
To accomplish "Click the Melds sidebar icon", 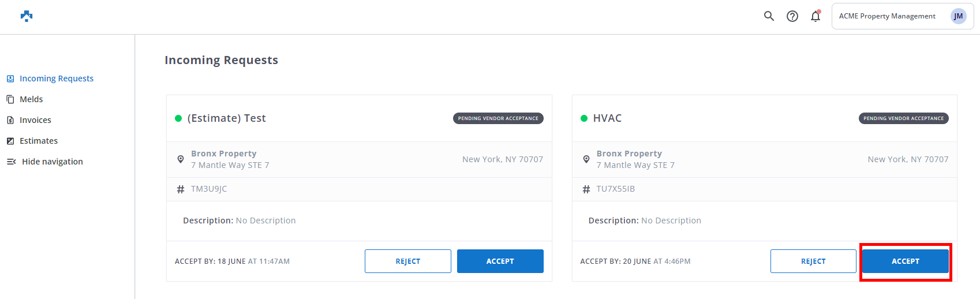I will pyautogui.click(x=10, y=99).
